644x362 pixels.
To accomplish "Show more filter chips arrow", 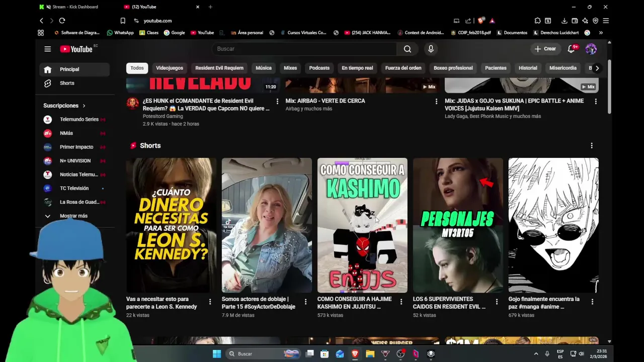I will (597, 68).
